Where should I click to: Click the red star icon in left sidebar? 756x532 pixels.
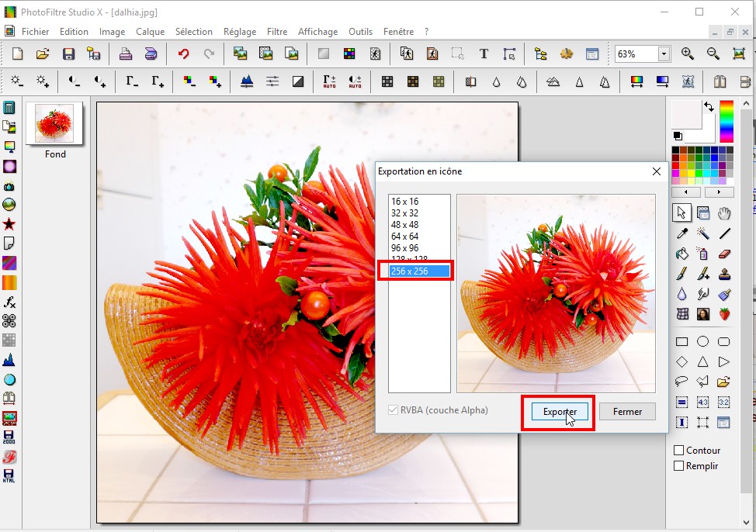click(9, 224)
